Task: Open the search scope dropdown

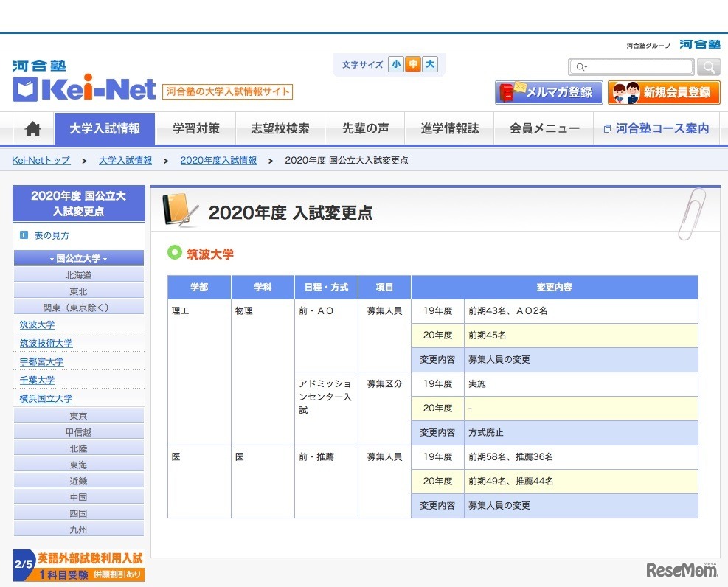Action: (x=582, y=66)
